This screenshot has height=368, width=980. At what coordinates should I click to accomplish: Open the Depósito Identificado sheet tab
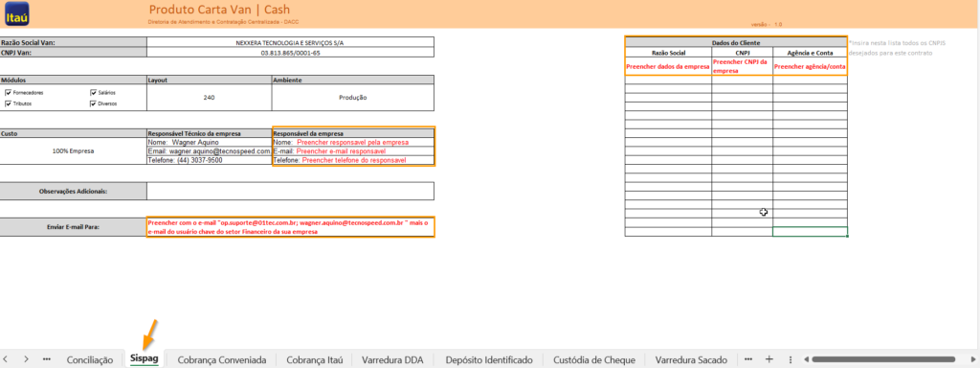coord(489,360)
